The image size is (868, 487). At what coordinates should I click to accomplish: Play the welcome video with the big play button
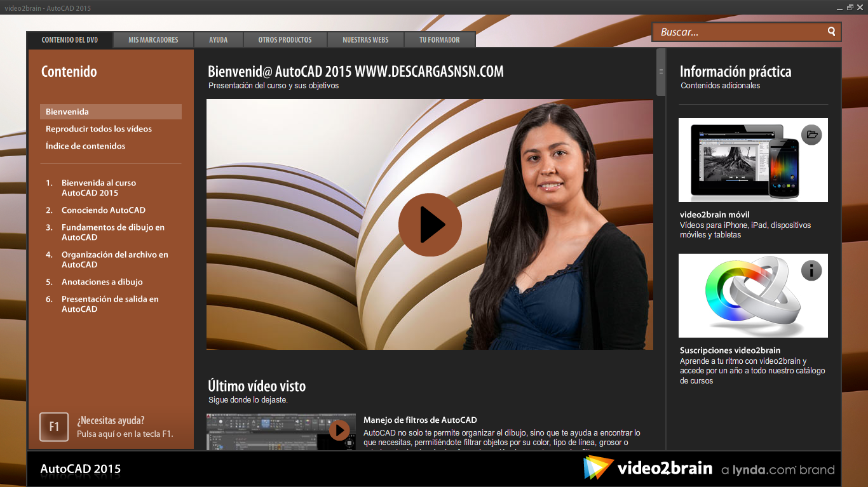coord(430,225)
